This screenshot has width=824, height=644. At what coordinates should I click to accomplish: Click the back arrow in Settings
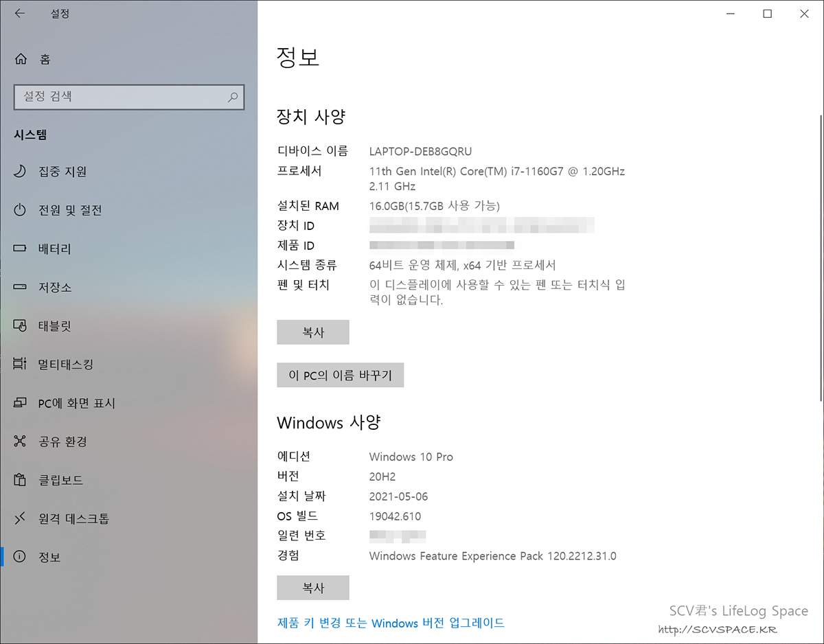19,13
